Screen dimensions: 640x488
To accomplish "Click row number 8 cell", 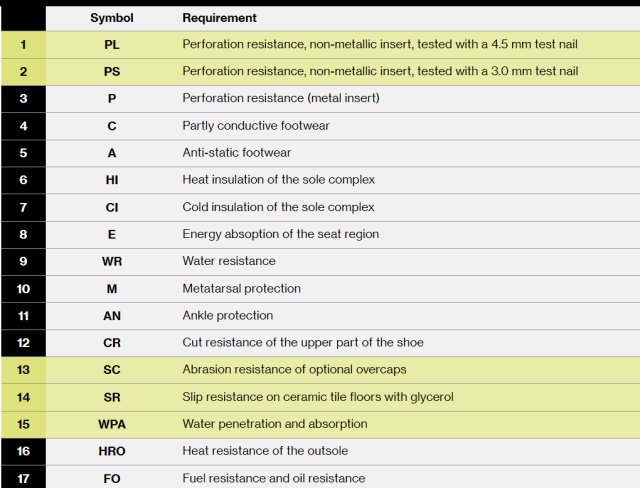I will pyautogui.click(x=23, y=235).
